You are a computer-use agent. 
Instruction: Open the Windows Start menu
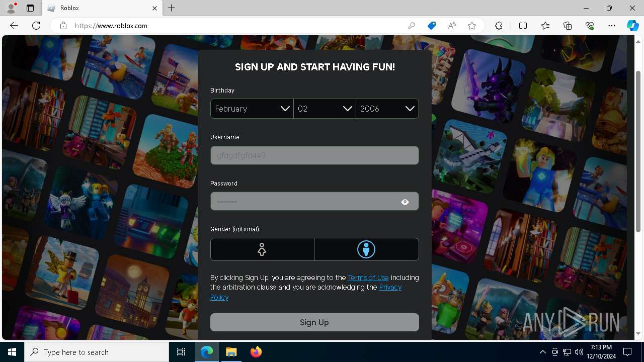12,352
